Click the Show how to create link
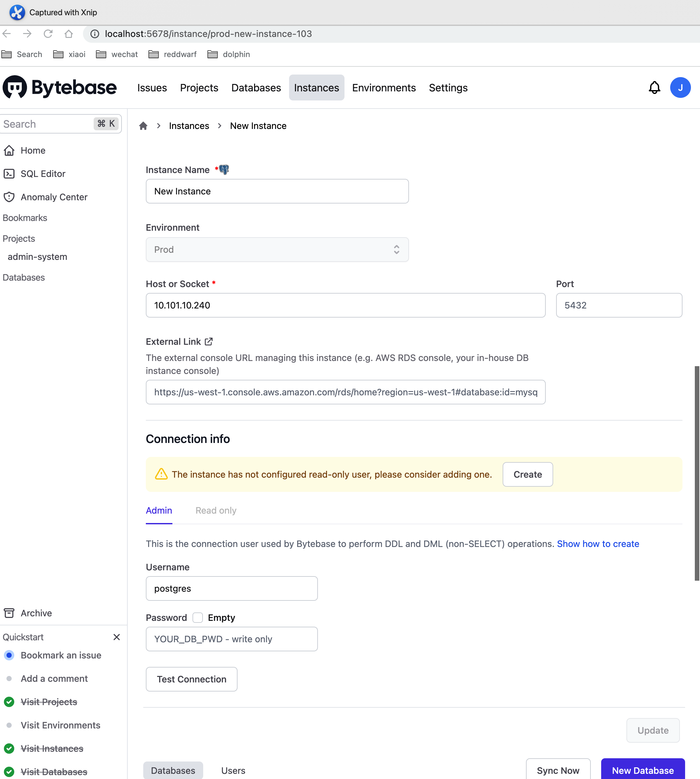The width and height of the screenshot is (700, 779). [x=598, y=544]
